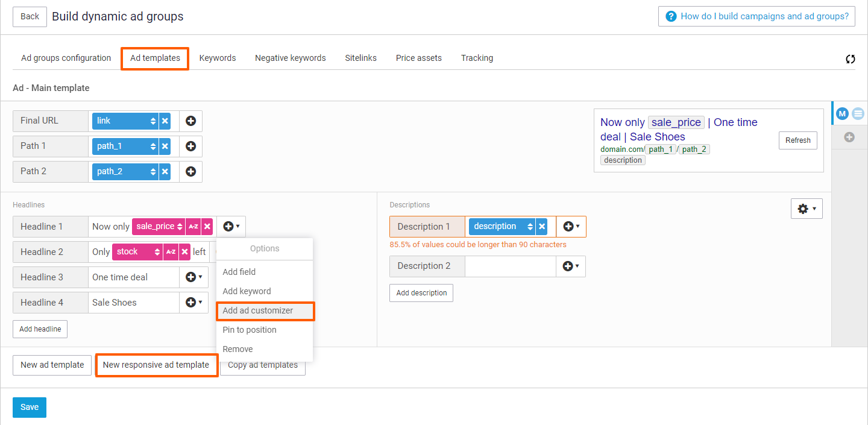Click the sync arrows icon beside the tabs
Screen dimensions: 868x425
851,58
